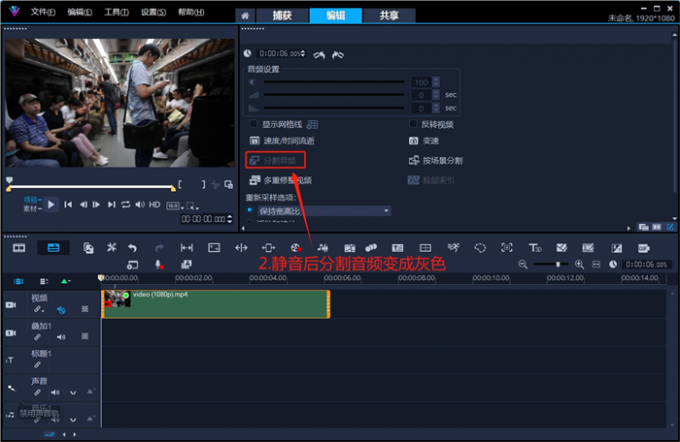This screenshot has width=680, height=442.
Task: Open the multi-camera editor icon
Action: pyautogui.click(x=425, y=248)
